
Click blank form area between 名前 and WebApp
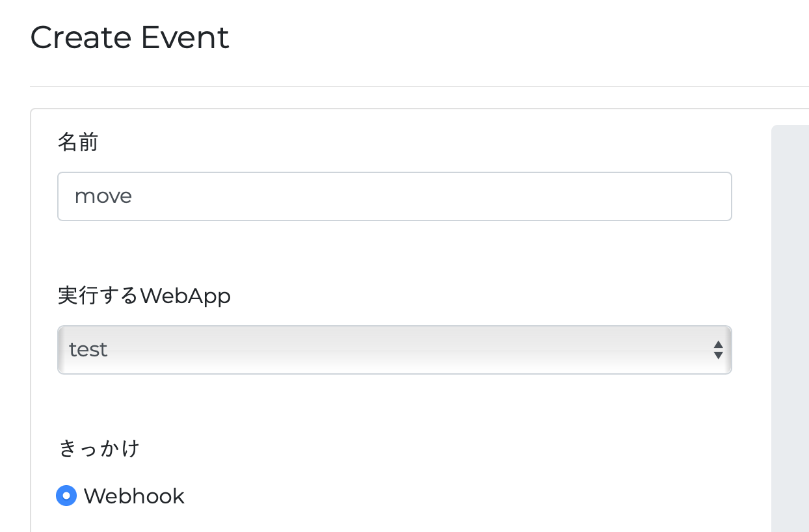click(x=394, y=255)
